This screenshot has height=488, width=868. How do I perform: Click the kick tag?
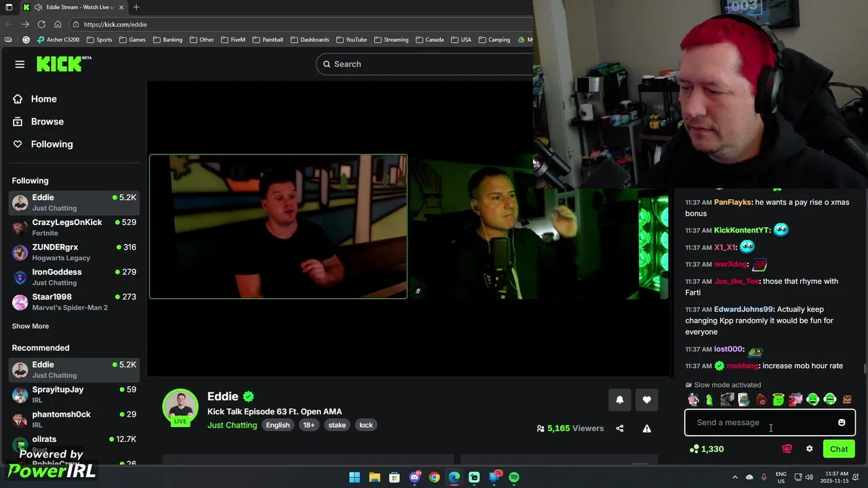point(366,425)
